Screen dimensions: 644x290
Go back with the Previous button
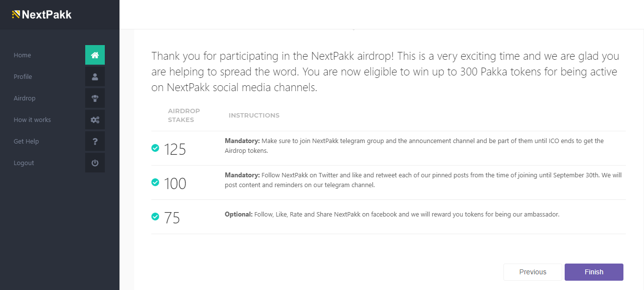click(532, 272)
